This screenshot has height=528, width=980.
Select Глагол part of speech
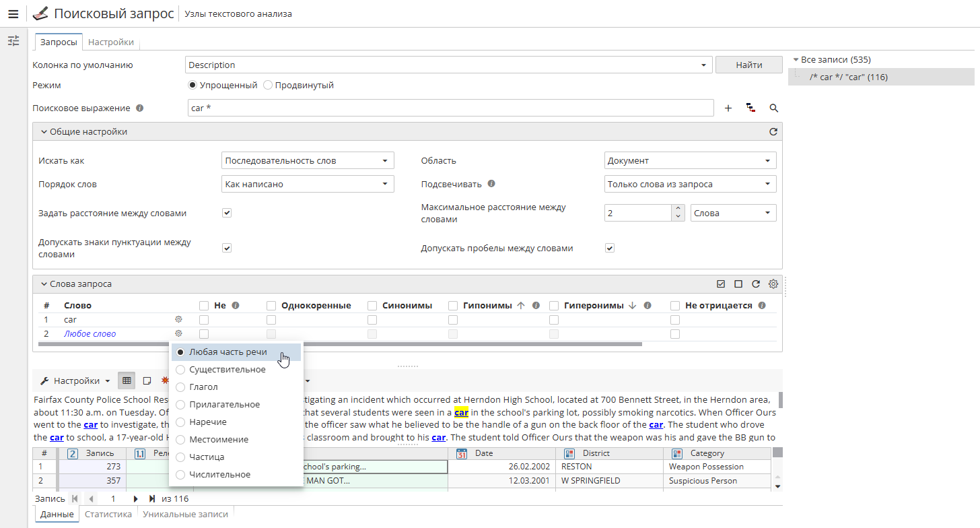236,387
